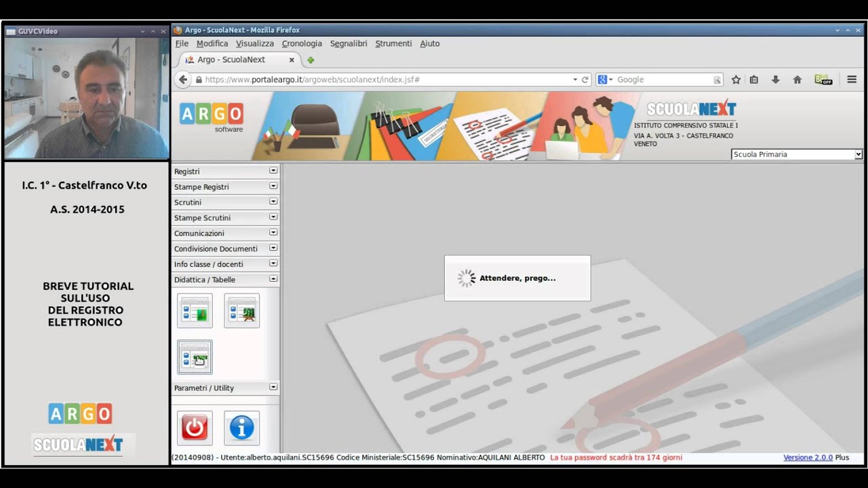Open the Scuola Primaria dropdown

(x=797, y=155)
